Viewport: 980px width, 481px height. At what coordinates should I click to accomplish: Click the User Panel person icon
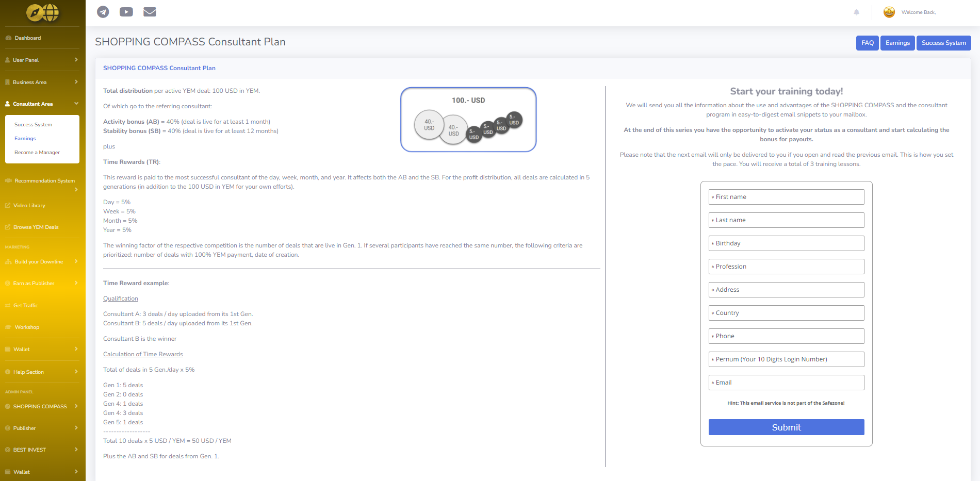click(8, 60)
